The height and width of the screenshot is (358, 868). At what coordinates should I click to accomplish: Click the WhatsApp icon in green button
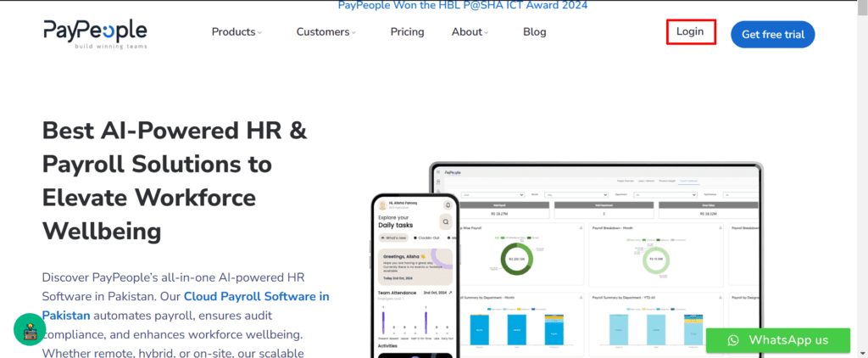tap(733, 340)
